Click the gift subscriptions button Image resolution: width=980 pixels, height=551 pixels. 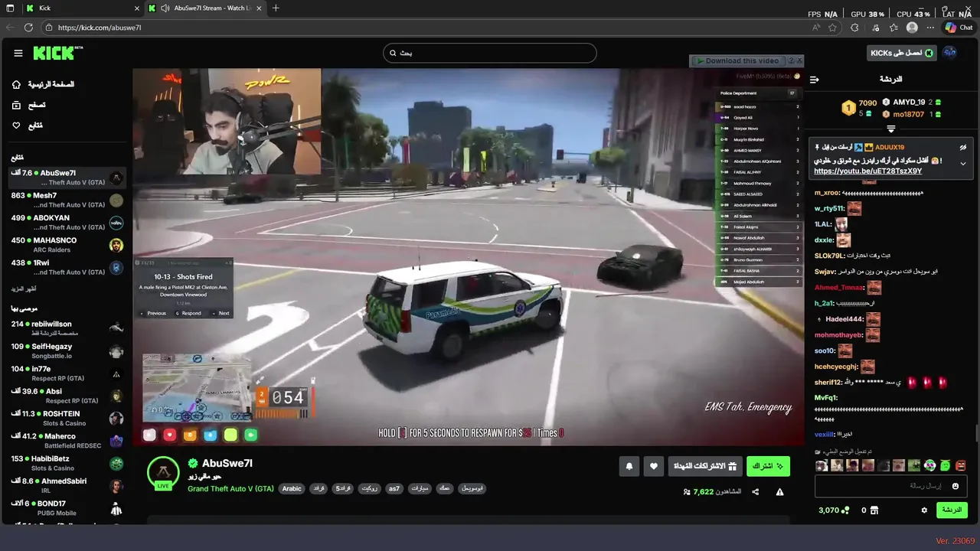[704, 466]
